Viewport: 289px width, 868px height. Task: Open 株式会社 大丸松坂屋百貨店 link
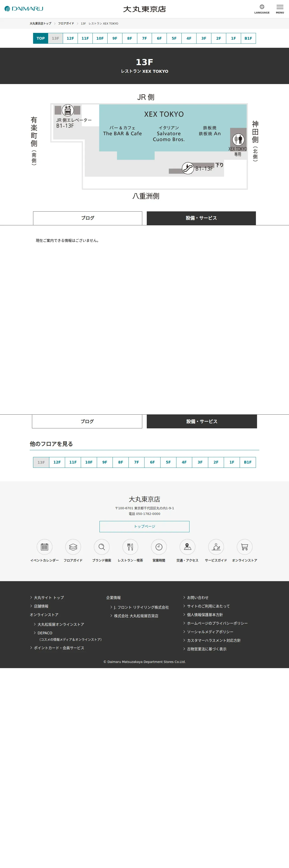(x=136, y=616)
